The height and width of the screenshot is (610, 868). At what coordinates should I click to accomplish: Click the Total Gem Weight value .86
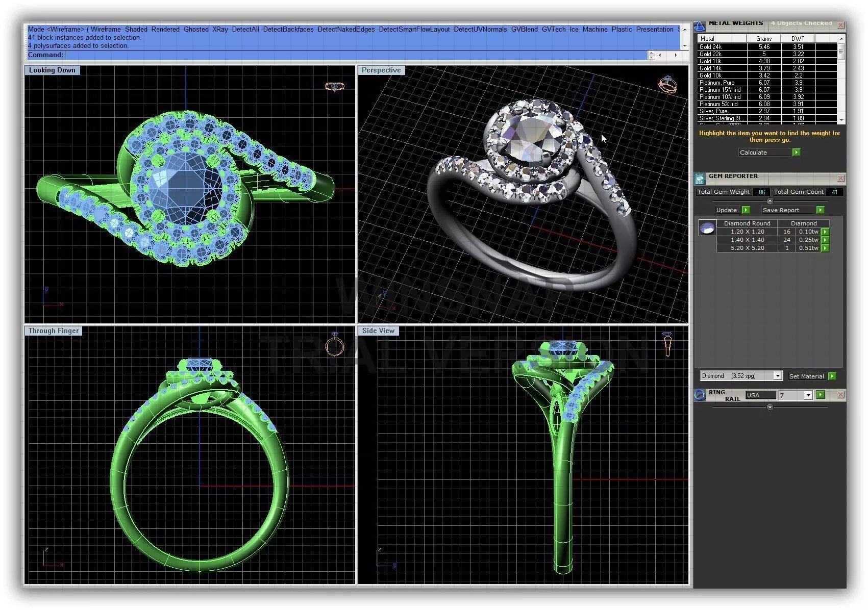[x=761, y=192]
